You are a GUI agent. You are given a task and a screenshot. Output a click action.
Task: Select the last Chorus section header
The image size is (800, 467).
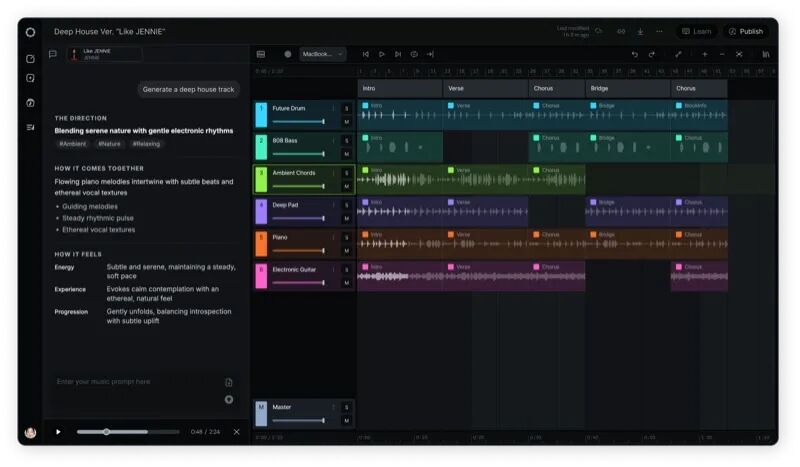699,88
